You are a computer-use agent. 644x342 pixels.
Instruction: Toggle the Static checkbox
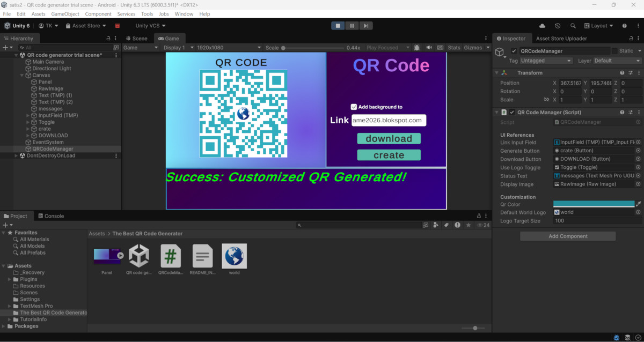click(614, 51)
